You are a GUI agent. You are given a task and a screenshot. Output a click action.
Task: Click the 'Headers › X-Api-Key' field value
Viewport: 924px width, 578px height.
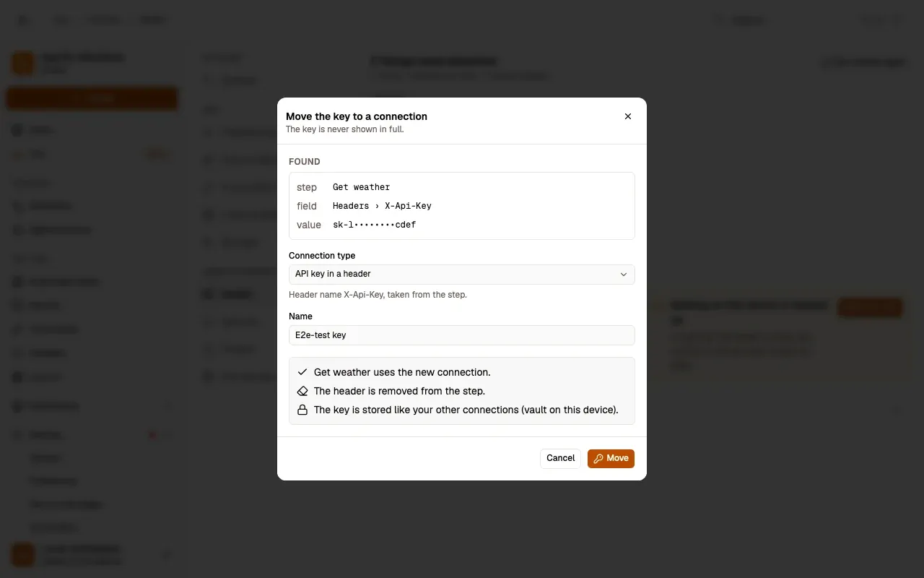[382, 206]
